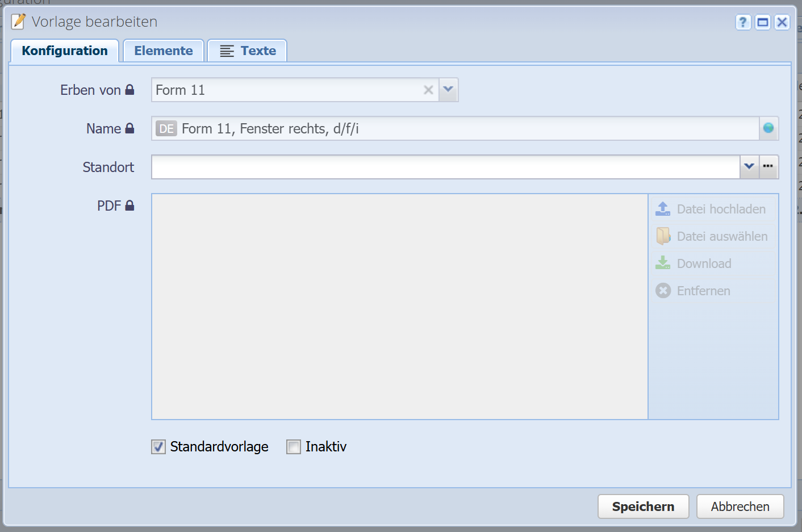The width and height of the screenshot is (802, 532).
Task: Click the Download icon in PDF panel
Action: [663, 263]
